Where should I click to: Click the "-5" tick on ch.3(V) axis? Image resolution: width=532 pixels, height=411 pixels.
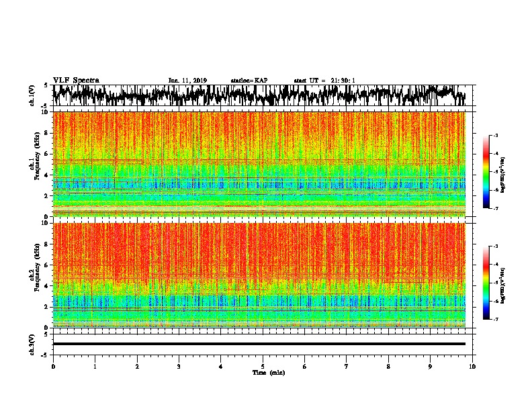45,355
